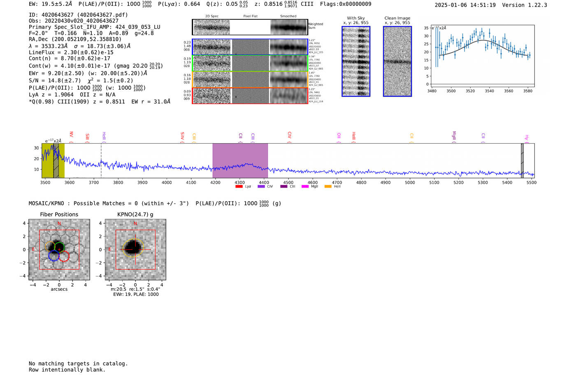Click the *Q(0.98) CIII(1909) line
The image size is (576, 392).
click(x=100, y=102)
